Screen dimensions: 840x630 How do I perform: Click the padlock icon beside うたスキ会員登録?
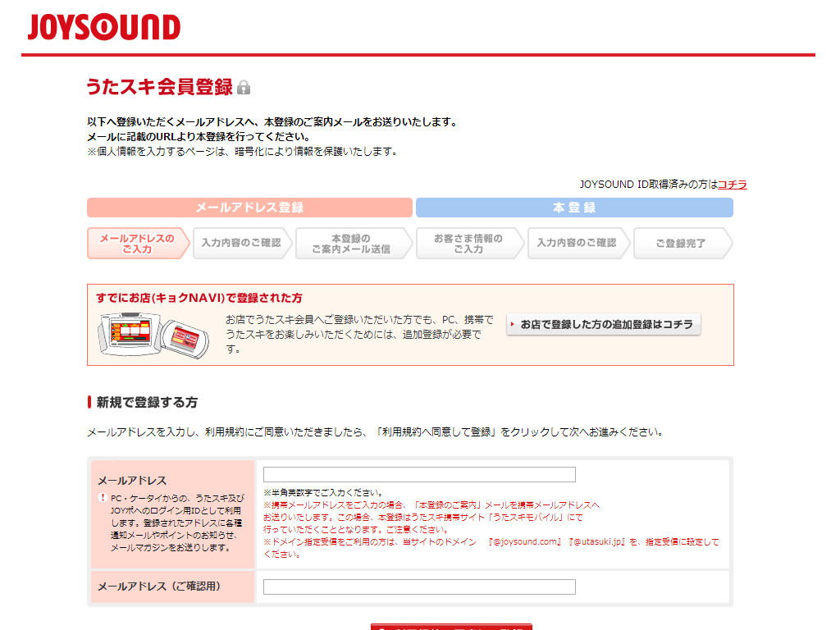244,87
